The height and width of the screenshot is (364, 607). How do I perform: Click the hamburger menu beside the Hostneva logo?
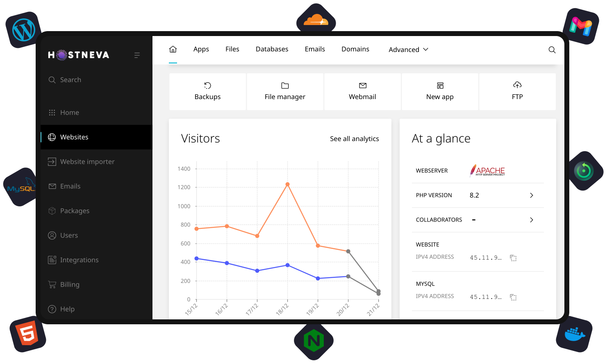(137, 55)
